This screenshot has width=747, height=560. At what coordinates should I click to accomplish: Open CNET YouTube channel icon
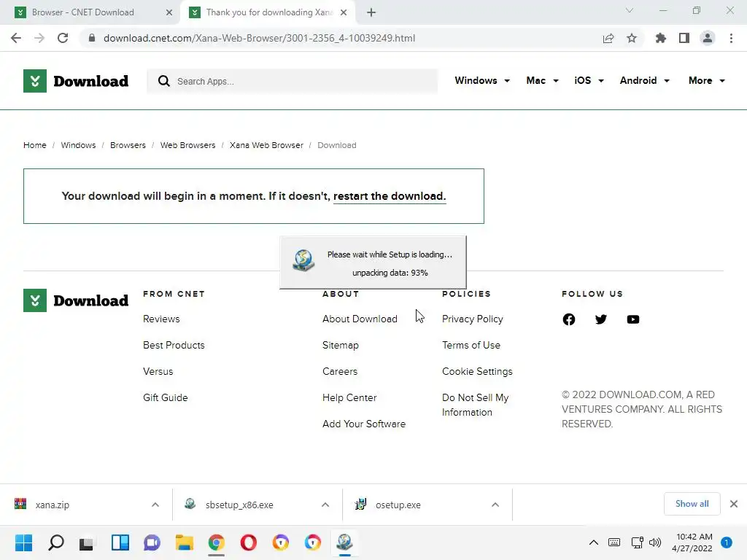point(633,319)
